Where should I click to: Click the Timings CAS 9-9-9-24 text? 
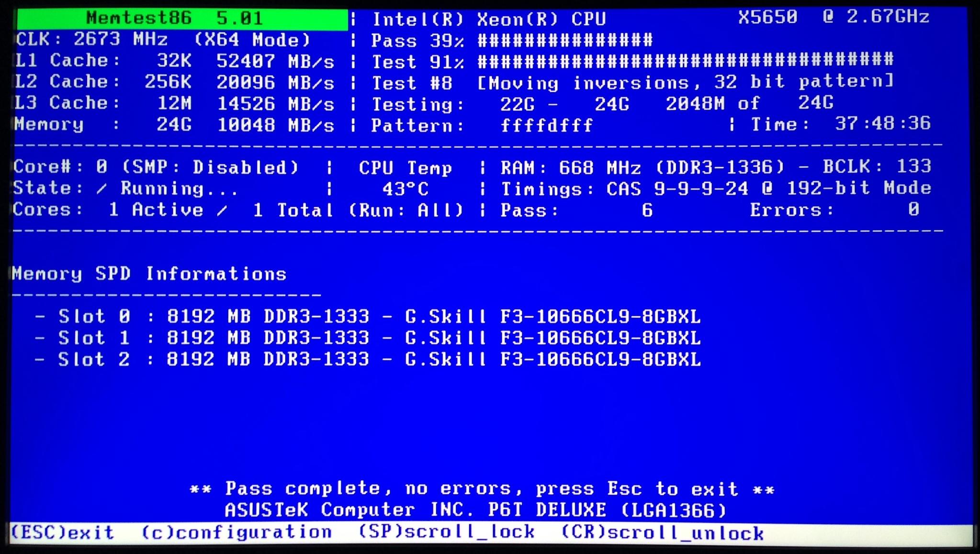(716, 189)
